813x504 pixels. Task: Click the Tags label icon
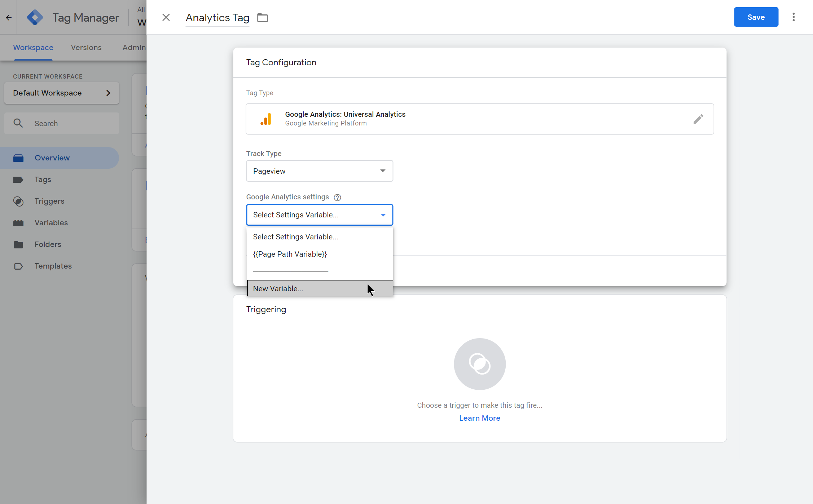[18, 180]
